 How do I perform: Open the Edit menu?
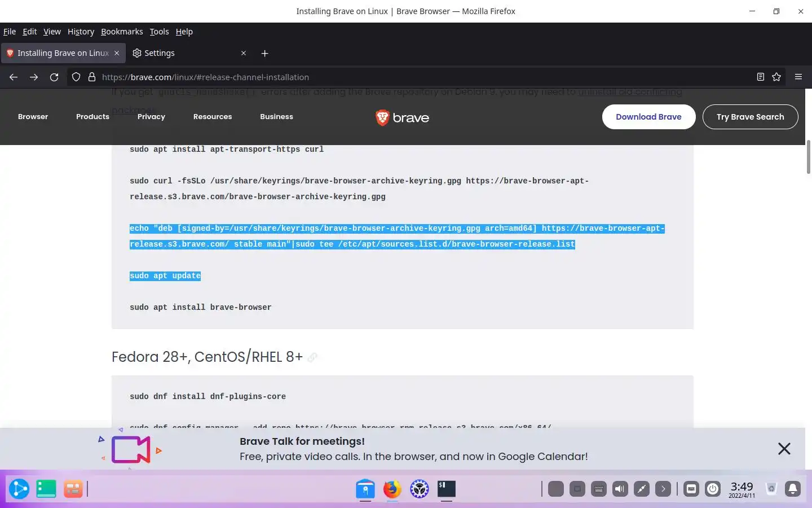coord(29,32)
